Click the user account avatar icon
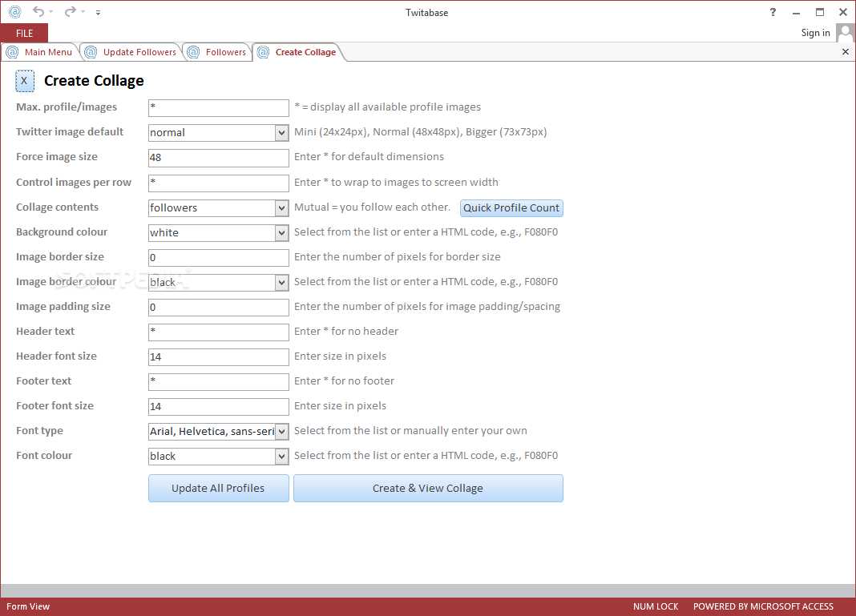The width and height of the screenshot is (856, 616). click(x=845, y=34)
